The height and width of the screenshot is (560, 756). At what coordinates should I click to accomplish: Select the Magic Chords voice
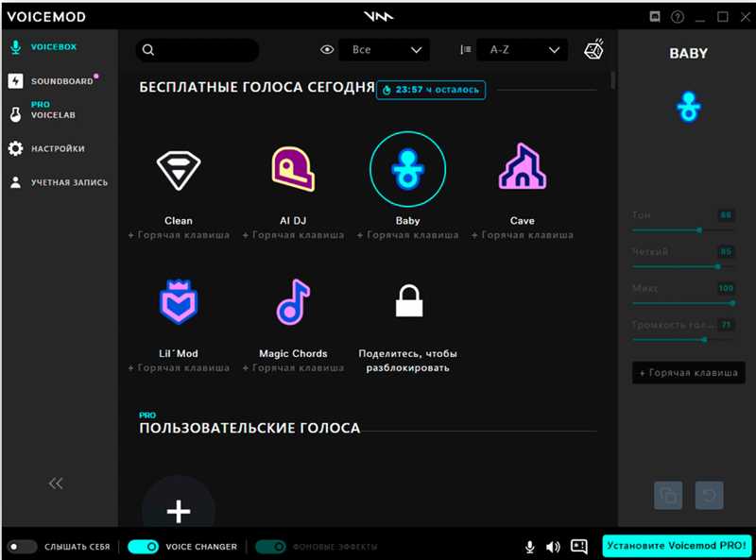pyautogui.click(x=293, y=301)
